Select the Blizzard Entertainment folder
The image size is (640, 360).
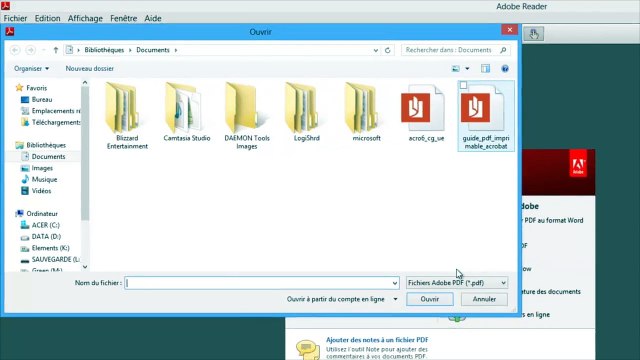[x=127, y=116]
